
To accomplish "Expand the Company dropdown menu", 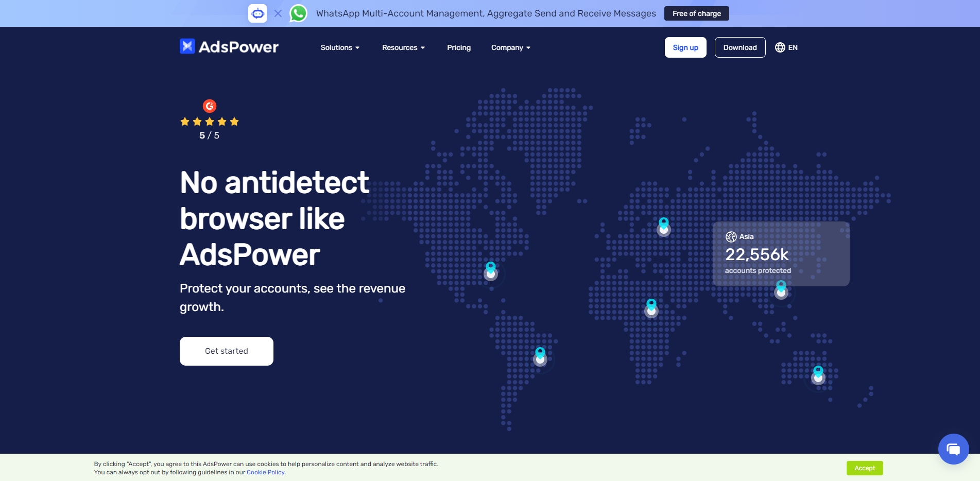I will tap(510, 47).
